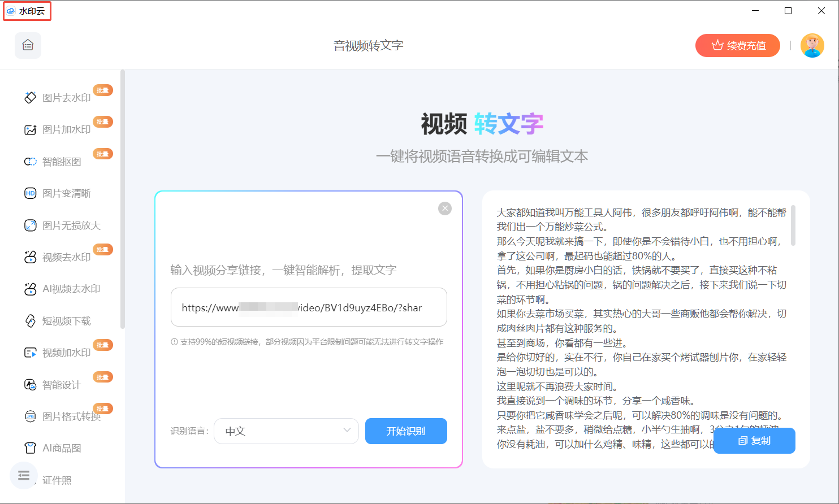Open the 识别语言 language dropdown
Screen dimensions: 839x504
tap(286, 431)
